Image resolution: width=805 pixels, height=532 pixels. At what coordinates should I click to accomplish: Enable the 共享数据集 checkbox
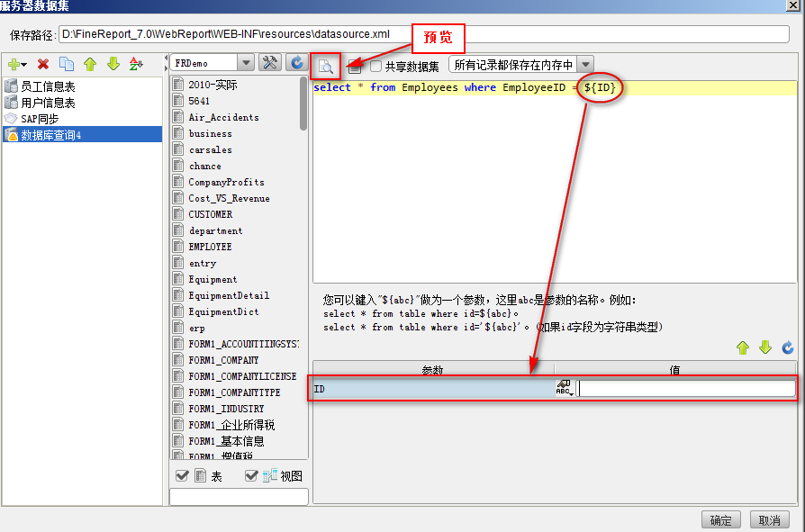pos(376,66)
